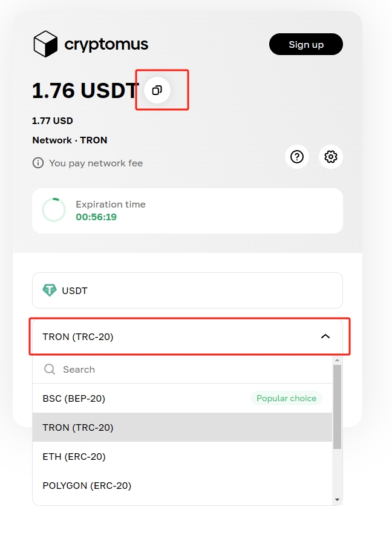Open the help question mark icon
Viewport: 392px width, 550px height.
pos(297,157)
